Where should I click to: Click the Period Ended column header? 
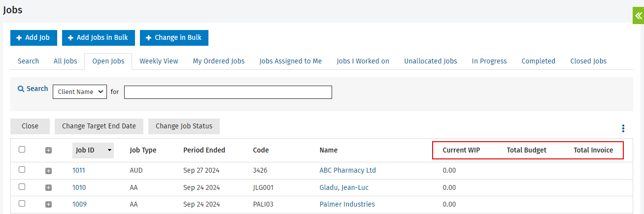pos(204,150)
